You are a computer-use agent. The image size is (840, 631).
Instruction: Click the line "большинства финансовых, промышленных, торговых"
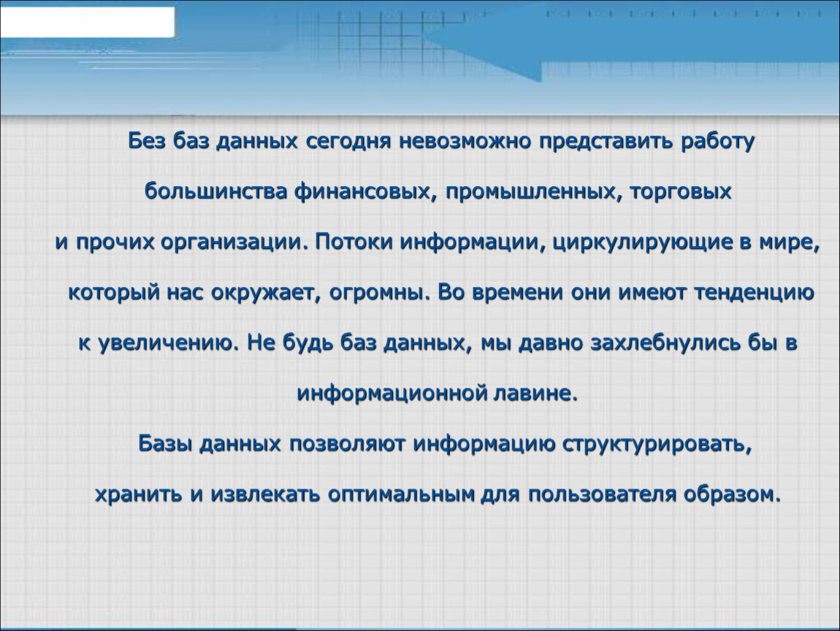pyautogui.click(x=438, y=192)
